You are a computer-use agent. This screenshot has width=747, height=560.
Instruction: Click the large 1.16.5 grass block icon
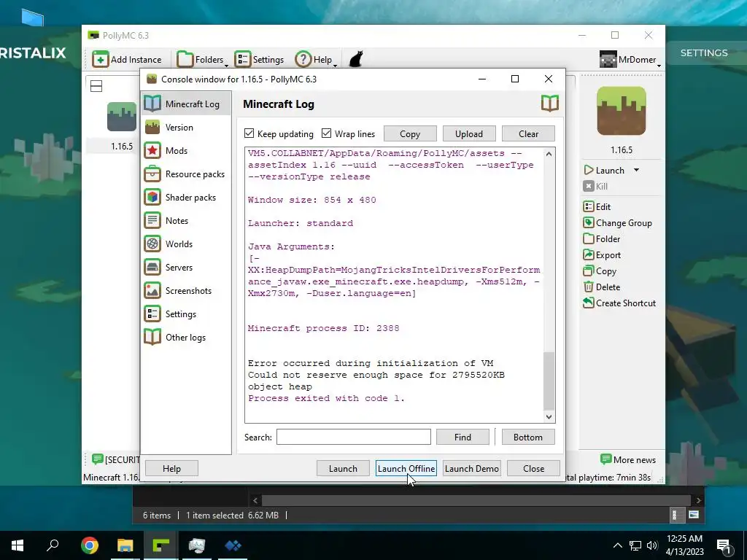point(622,111)
